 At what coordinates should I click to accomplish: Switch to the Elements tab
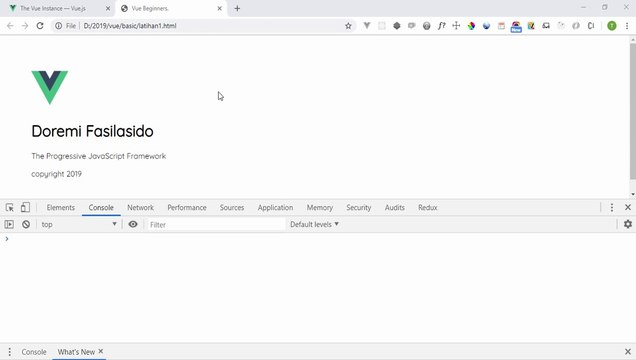pos(60,208)
